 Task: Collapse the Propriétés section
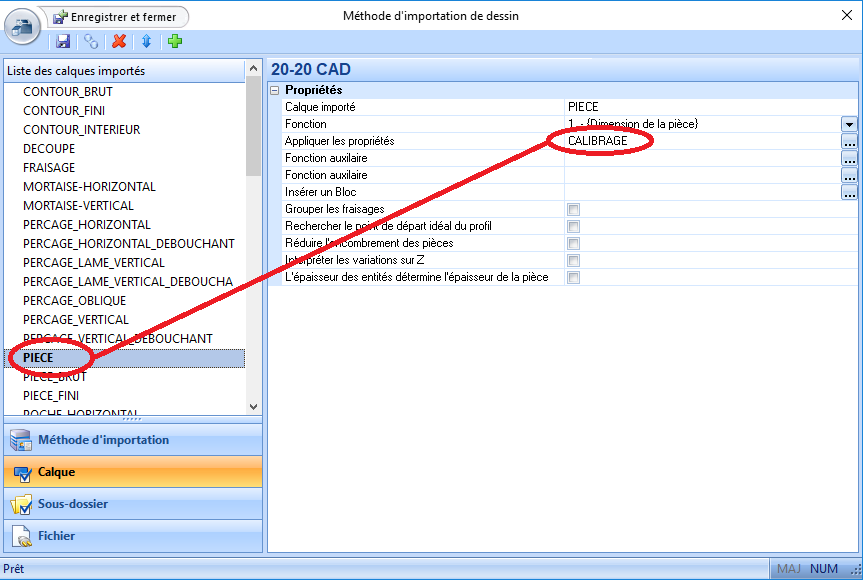pos(276,91)
